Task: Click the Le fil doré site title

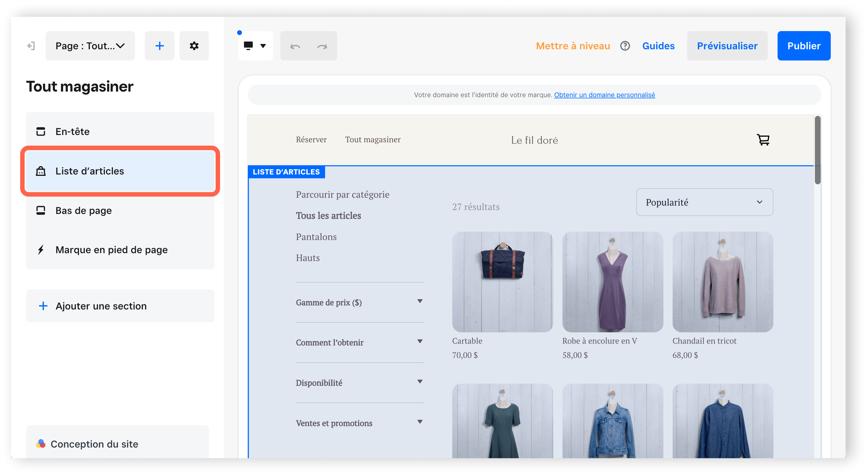Action: [x=535, y=140]
